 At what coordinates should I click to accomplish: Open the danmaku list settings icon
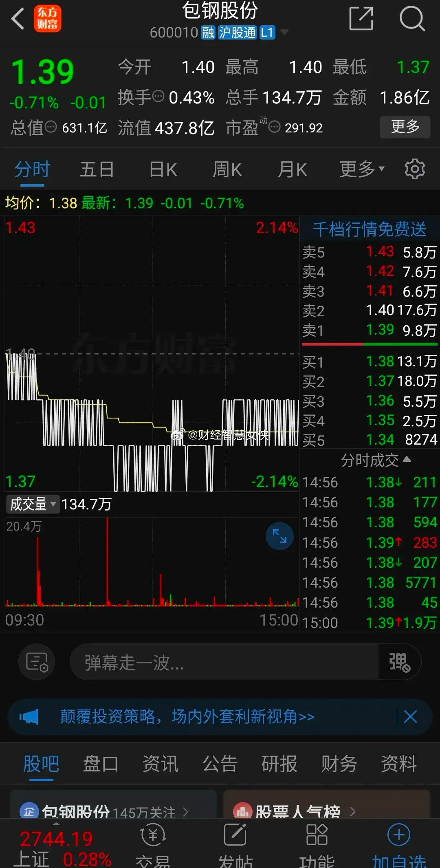(x=37, y=662)
